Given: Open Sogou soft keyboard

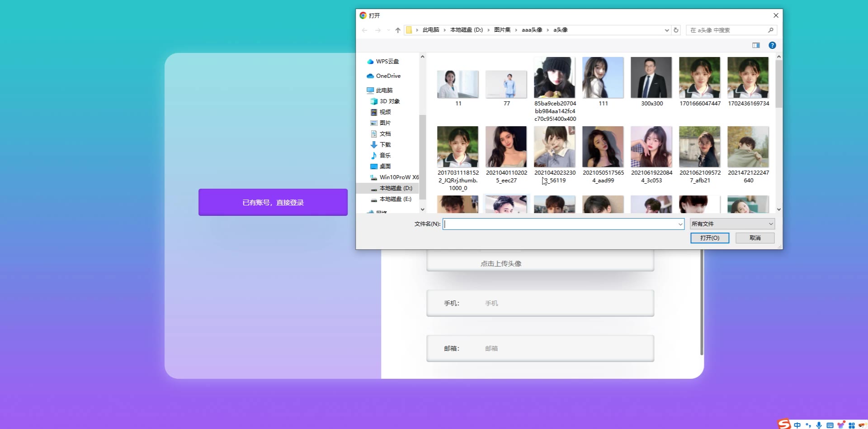Looking at the screenshot, I should point(830,425).
